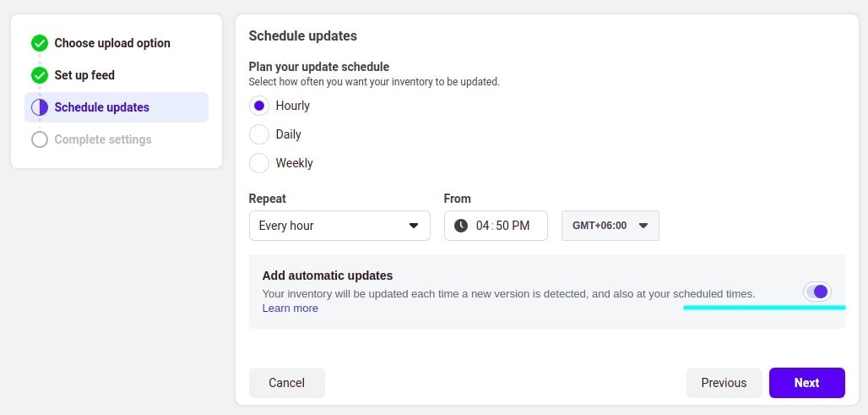Click the green checkmark beside Choose upload option
868x415 pixels.
[x=40, y=43]
